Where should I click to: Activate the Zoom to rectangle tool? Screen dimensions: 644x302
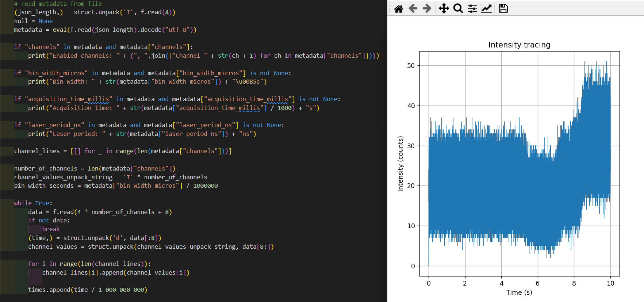(x=458, y=8)
